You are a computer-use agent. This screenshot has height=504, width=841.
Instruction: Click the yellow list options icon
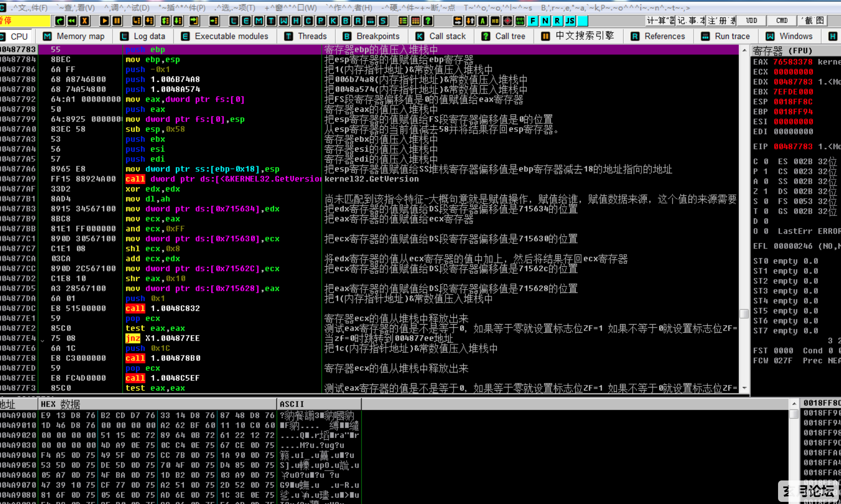[x=403, y=21]
